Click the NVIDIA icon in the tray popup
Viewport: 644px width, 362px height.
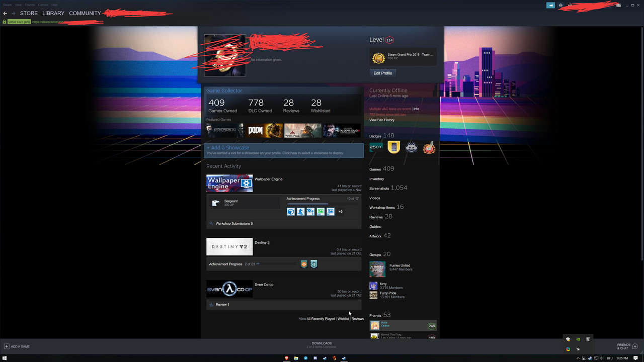pos(578,339)
